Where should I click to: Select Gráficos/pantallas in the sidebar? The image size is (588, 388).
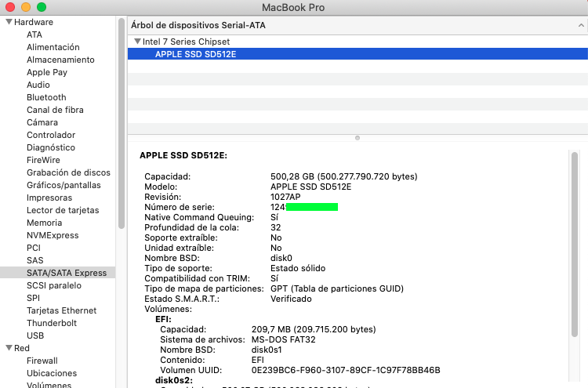pyautogui.click(x=64, y=185)
